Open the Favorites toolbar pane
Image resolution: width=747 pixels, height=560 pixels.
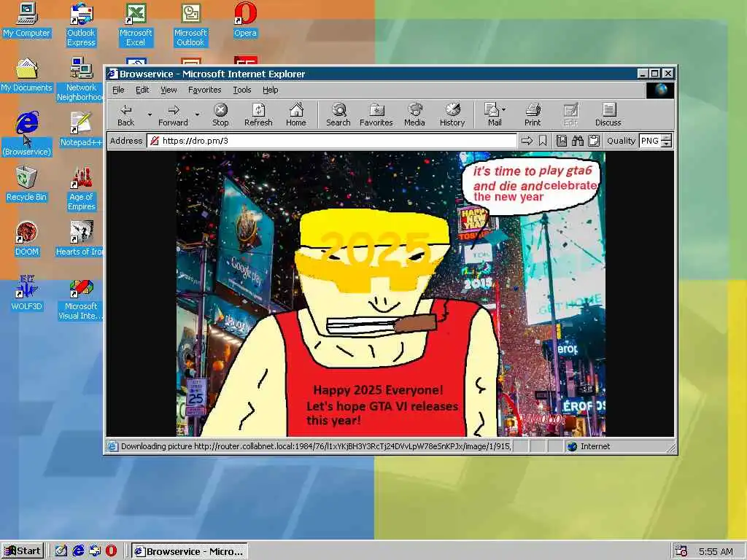pos(376,114)
